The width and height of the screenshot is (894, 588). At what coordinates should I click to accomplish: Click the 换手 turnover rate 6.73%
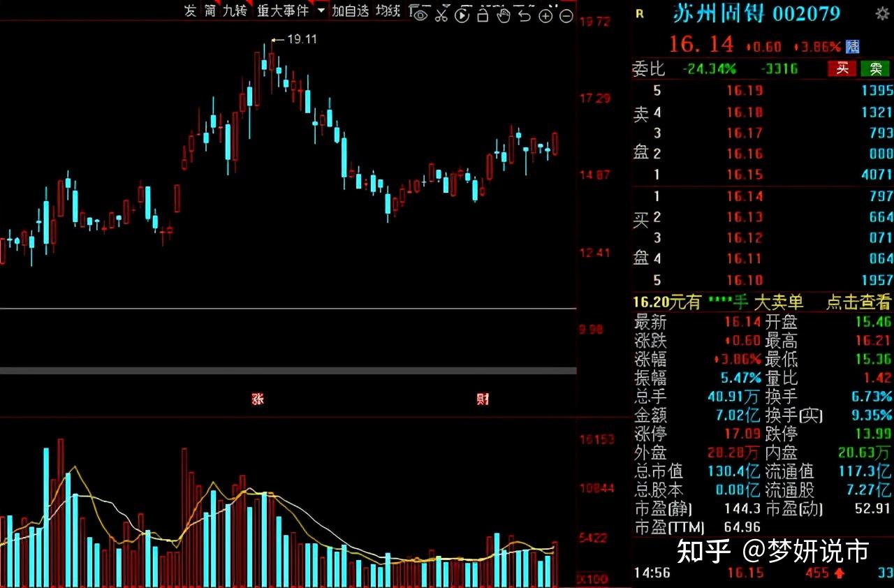[x=872, y=397]
